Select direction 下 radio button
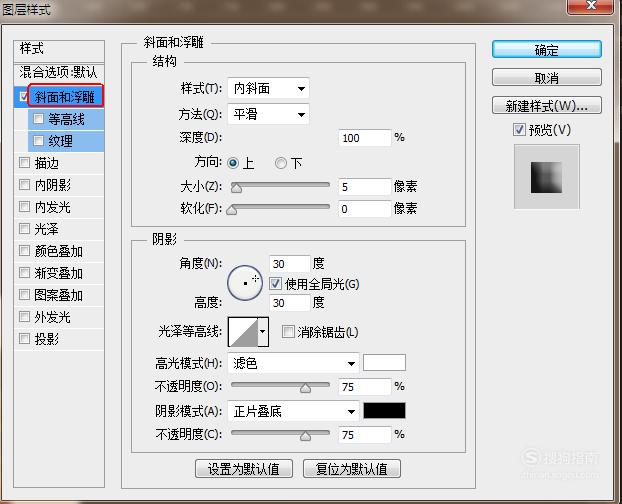 (x=280, y=163)
